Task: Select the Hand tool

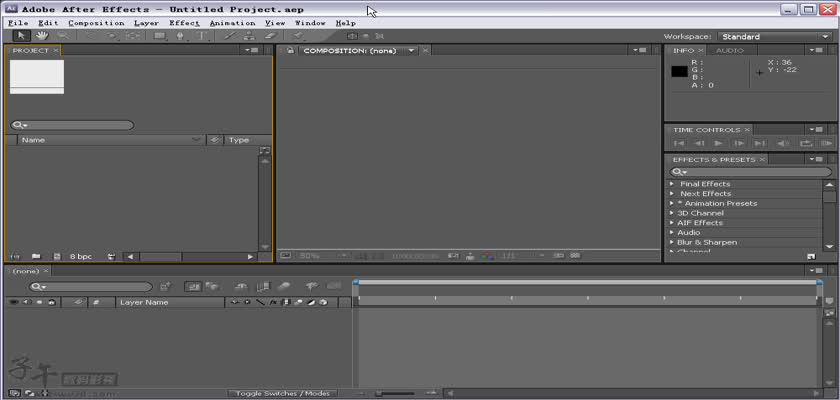Action: [42, 36]
